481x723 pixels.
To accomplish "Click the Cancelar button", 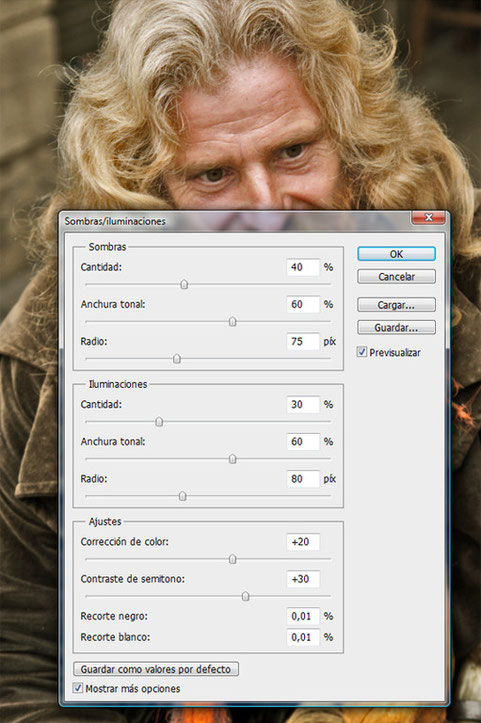I will point(396,277).
